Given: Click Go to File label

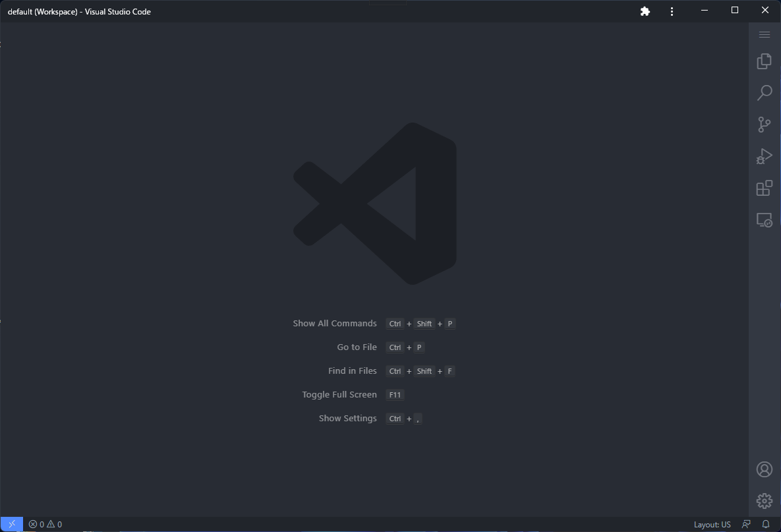Looking at the screenshot, I should coord(357,347).
